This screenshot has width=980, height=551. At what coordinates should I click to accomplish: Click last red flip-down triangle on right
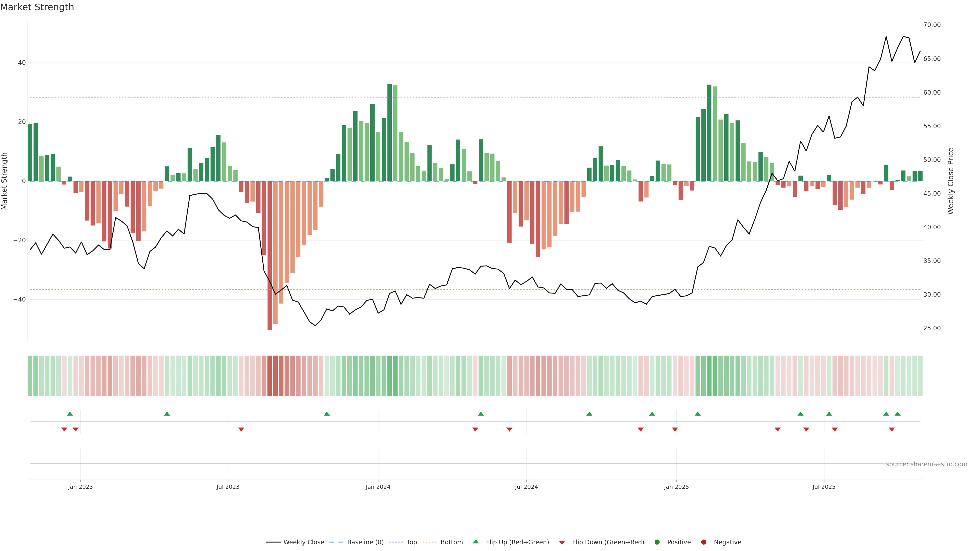click(x=892, y=429)
